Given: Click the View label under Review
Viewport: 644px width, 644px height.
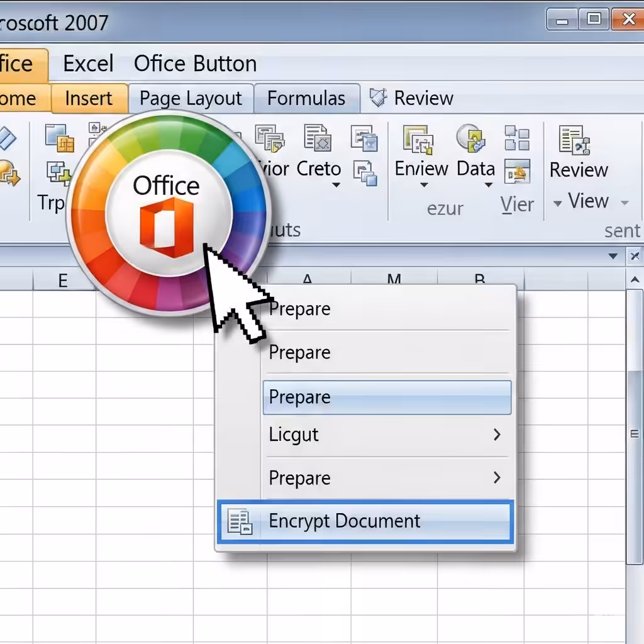Looking at the screenshot, I should 589,201.
